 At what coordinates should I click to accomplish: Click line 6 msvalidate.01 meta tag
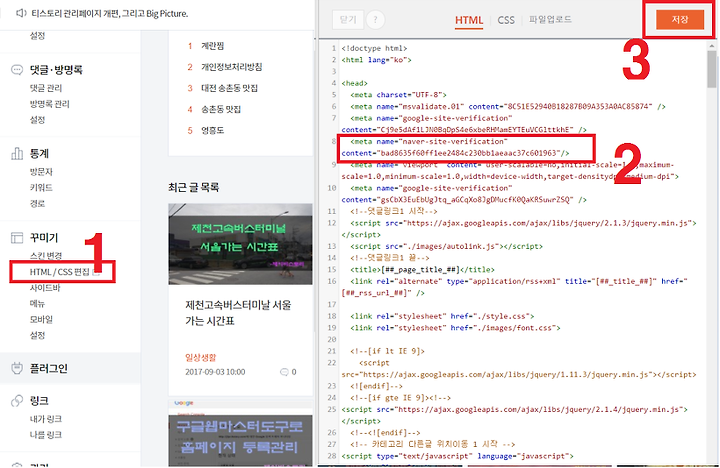508,107
